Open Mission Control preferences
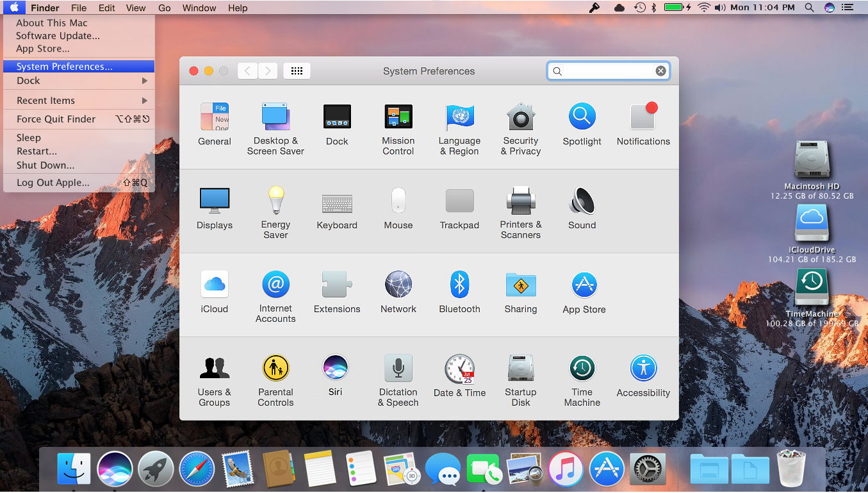Screen dimensions: 868x493 tap(398, 128)
